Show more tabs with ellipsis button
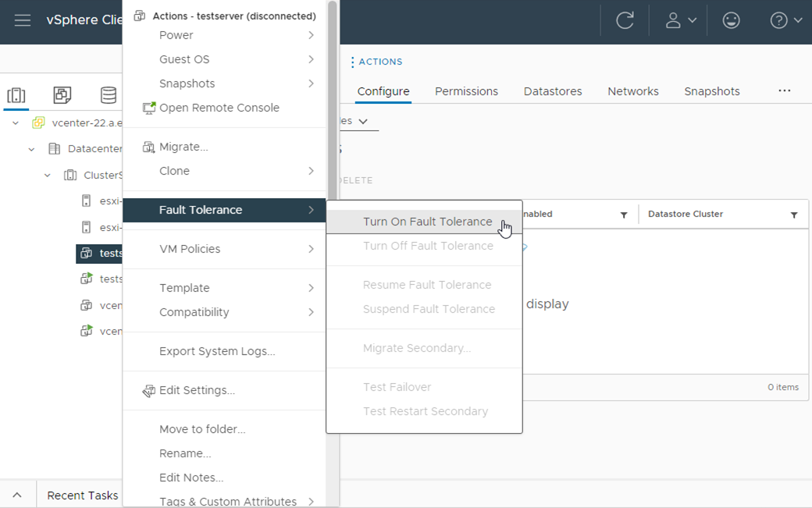The image size is (812, 508). point(785,91)
